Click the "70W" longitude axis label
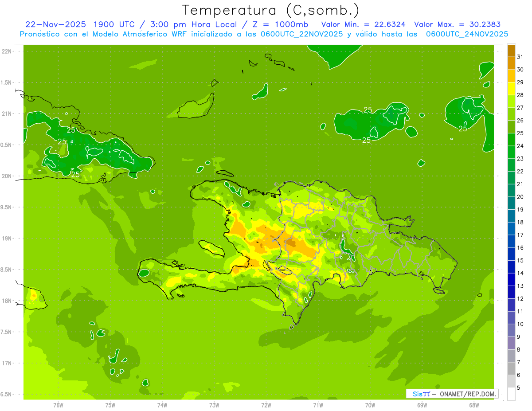The image size is (532, 411). tap(370, 405)
